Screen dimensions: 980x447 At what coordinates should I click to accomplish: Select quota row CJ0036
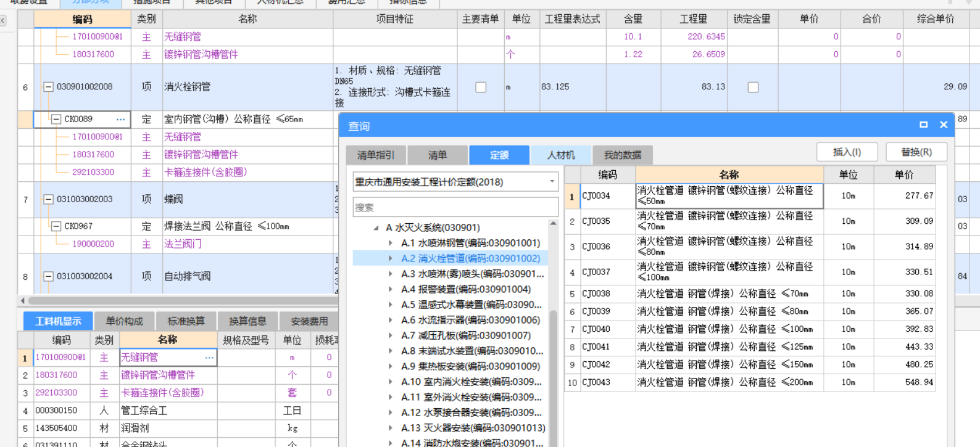pos(750,247)
